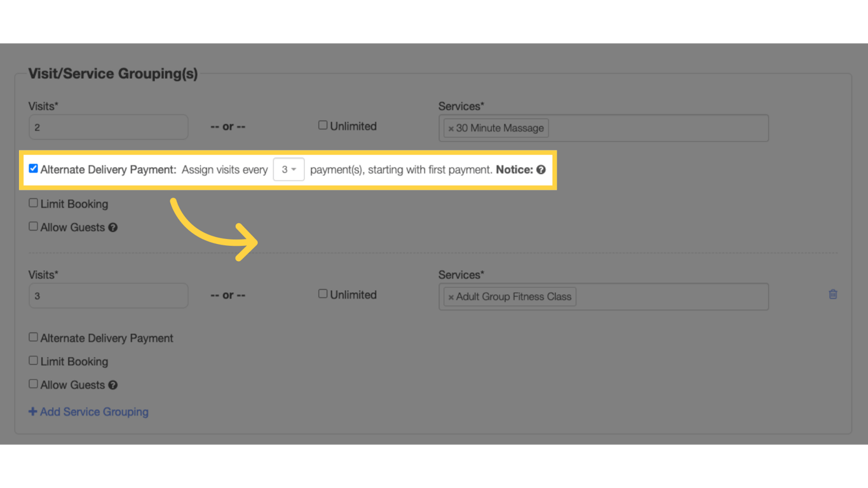Image resolution: width=868 pixels, height=488 pixels.
Task: Enable Alternate Delivery Payment for second grouping
Action: 33,337
